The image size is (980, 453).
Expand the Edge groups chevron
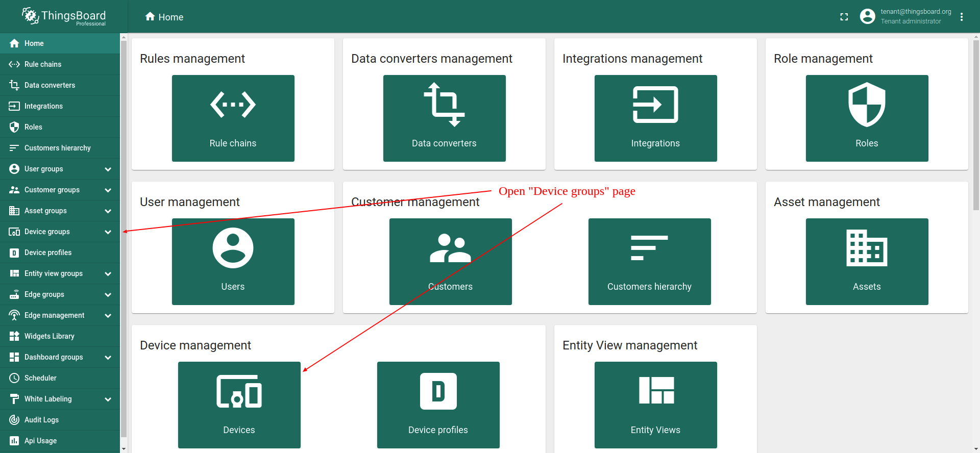(108, 294)
